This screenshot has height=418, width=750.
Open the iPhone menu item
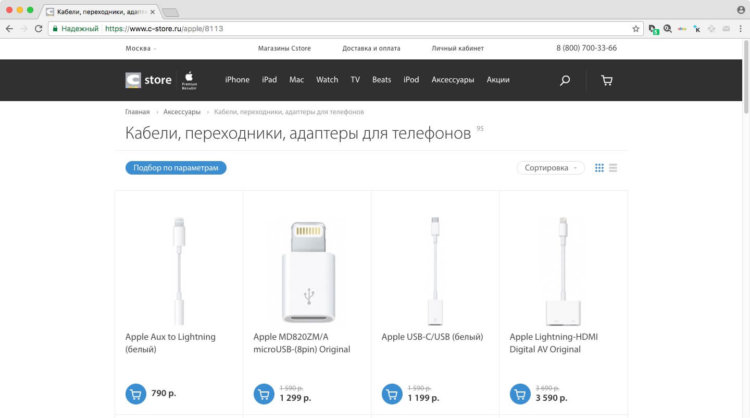(237, 80)
